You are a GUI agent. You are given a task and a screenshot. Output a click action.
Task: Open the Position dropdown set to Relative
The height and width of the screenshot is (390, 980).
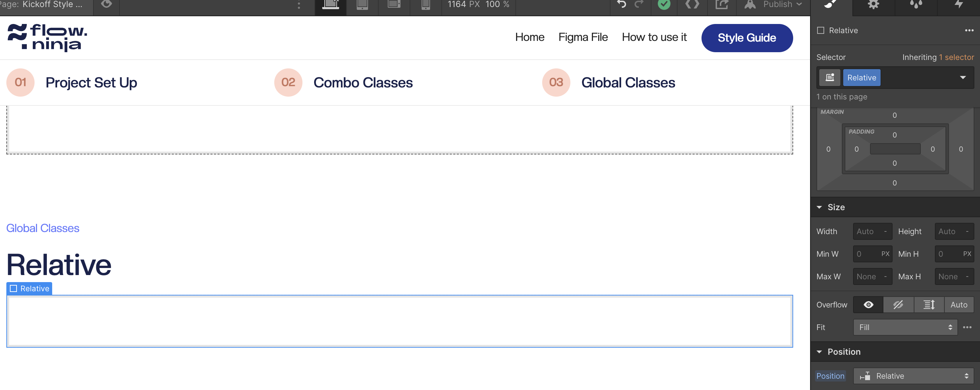[x=913, y=376]
